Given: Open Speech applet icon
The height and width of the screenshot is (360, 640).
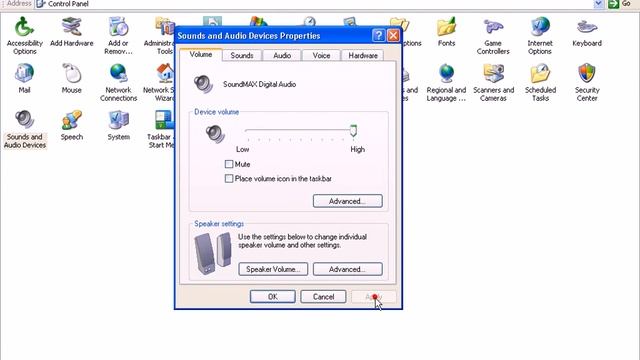Looking at the screenshot, I should click(x=71, y=125).
